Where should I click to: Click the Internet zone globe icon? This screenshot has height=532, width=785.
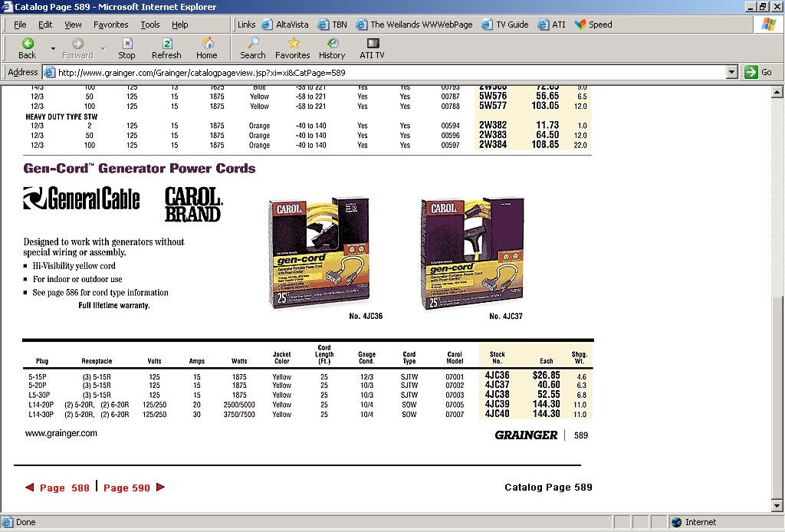point(676,522)
